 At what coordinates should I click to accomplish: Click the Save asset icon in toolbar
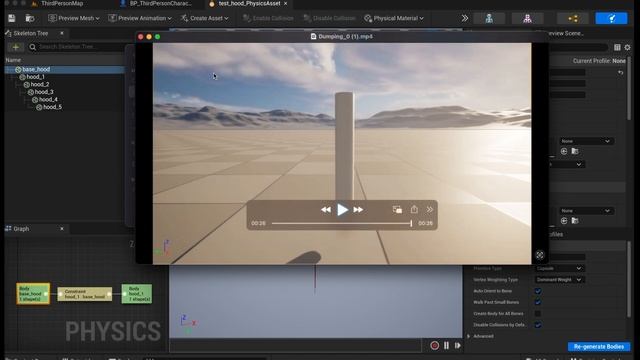click(11, 18)
